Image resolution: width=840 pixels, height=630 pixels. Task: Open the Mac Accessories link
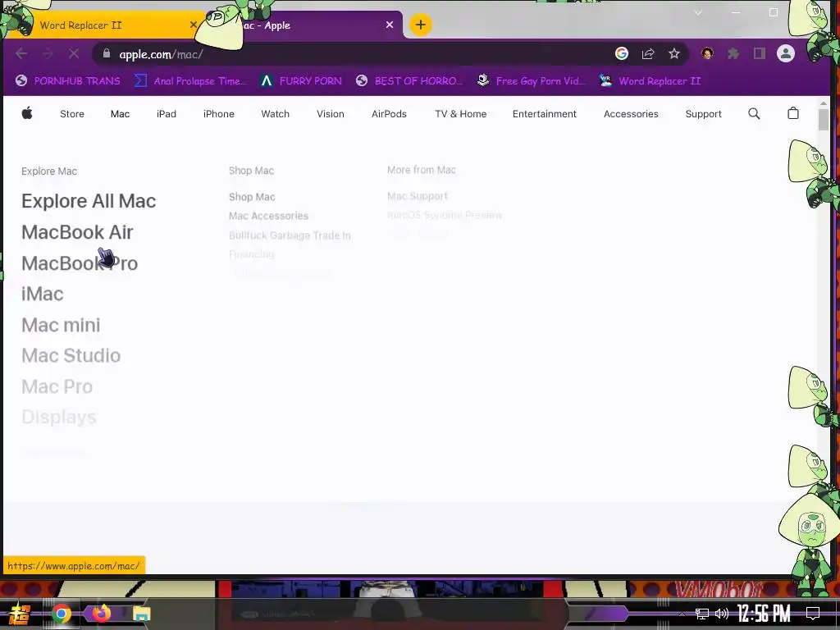point(268,216)
